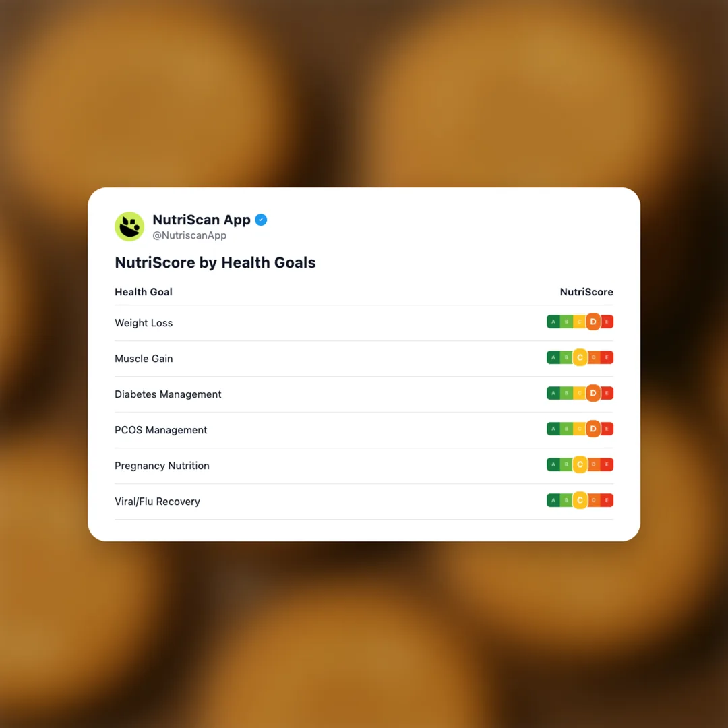Click the NutriScan App avatar logo

point(129,226)
